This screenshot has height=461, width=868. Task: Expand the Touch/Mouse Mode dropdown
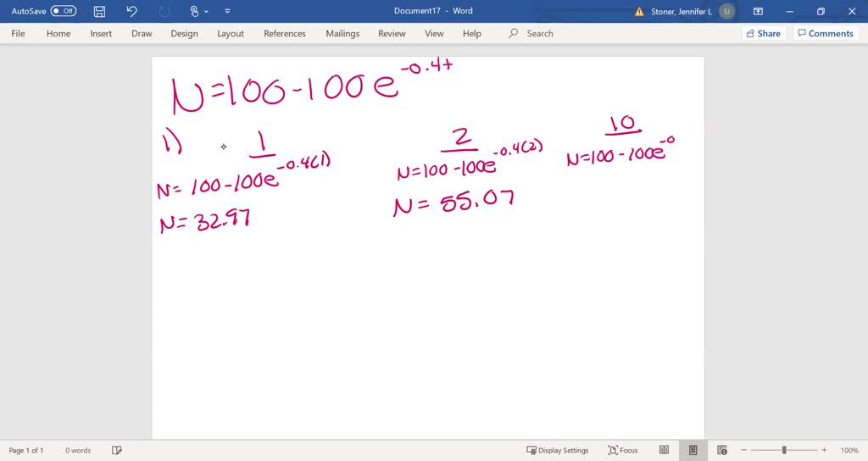click(x=198, y=11)
